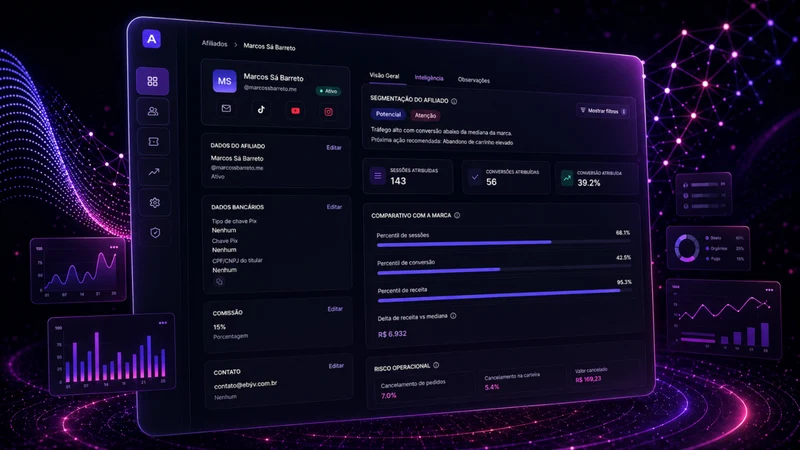Image resolution: width=800 pixels, height=450 pixels.
Task: Expand the Mostrar filtros control
Action: [x=603, y=111]
